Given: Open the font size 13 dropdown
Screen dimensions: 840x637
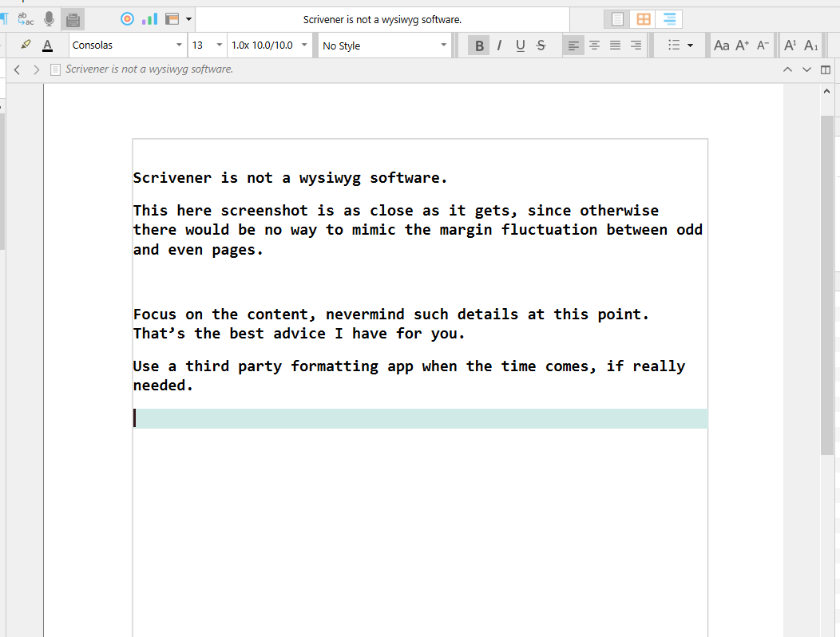Looking at the screenshot, I should [208, 45].
